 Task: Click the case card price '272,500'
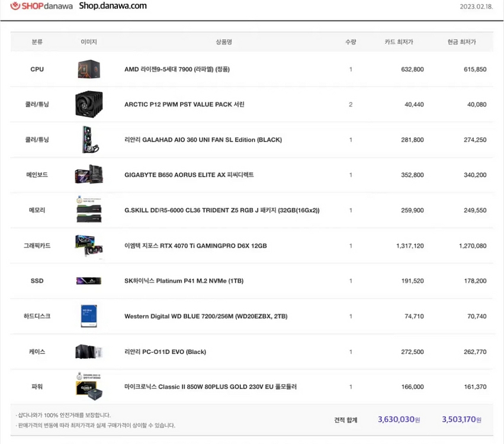(x=412, y=352)
